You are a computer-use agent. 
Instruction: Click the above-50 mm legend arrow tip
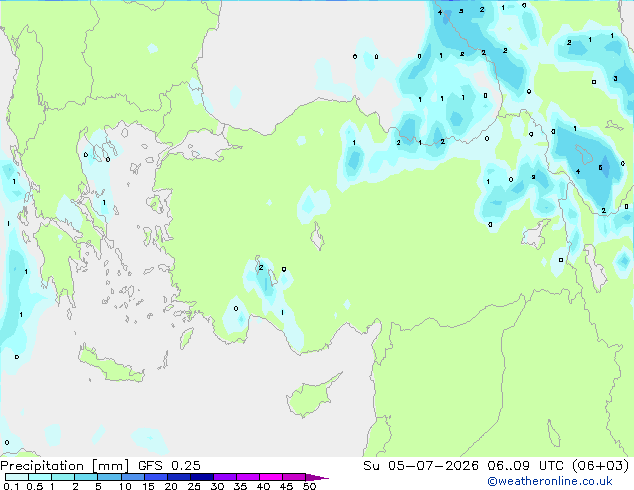pyautogui.click(x=317, y=477)
